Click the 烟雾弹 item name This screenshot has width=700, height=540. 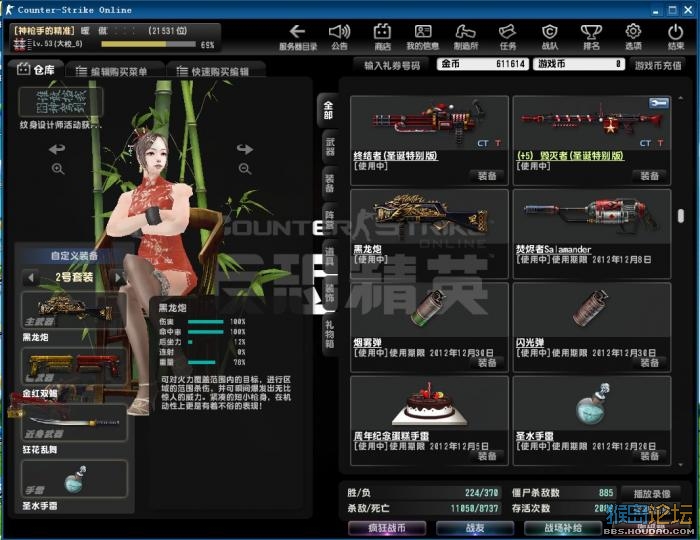[367, 343]
